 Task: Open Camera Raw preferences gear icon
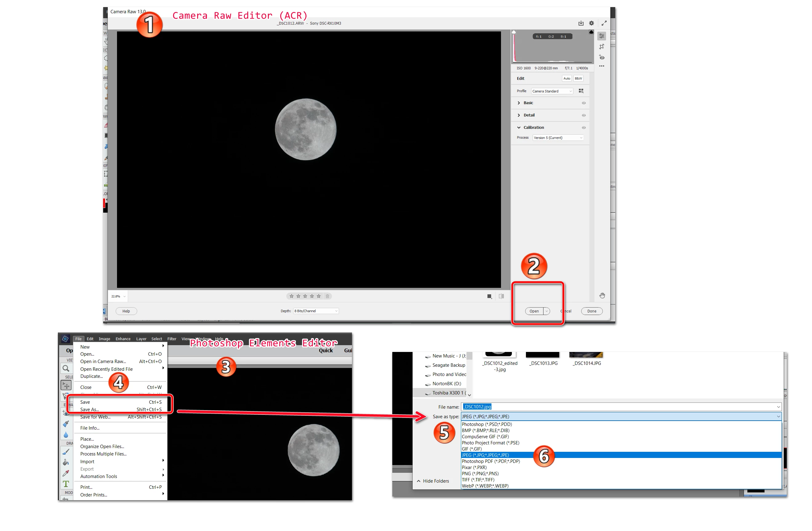pos(591,23)
